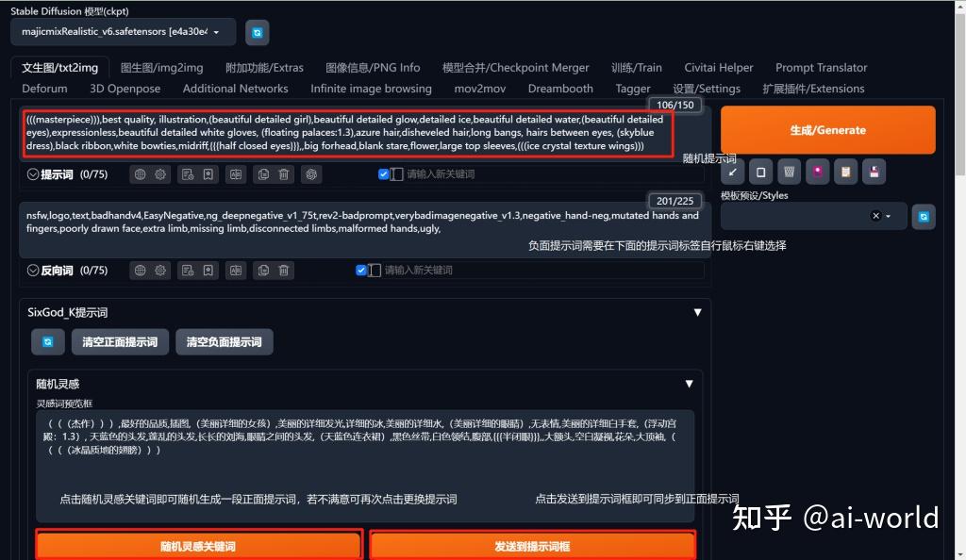966x560 pixels.
Task: Toggle the checkbox in the negative keyword row
Action: pyautogui.click(x=362, y=271)
